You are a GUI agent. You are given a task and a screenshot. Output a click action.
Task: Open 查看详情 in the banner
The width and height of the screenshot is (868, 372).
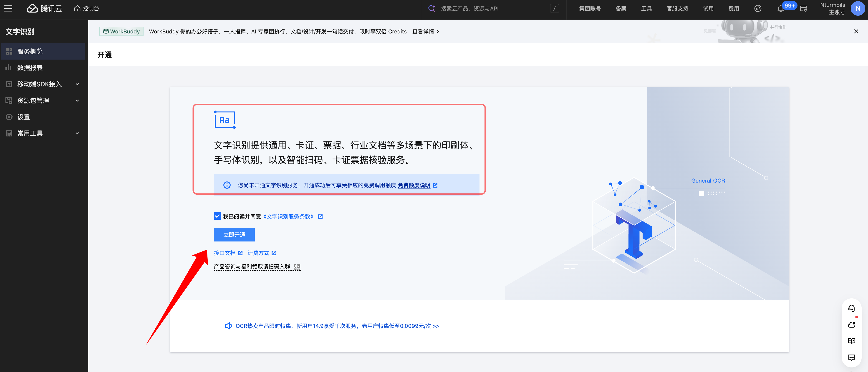[x=426, y=31]
